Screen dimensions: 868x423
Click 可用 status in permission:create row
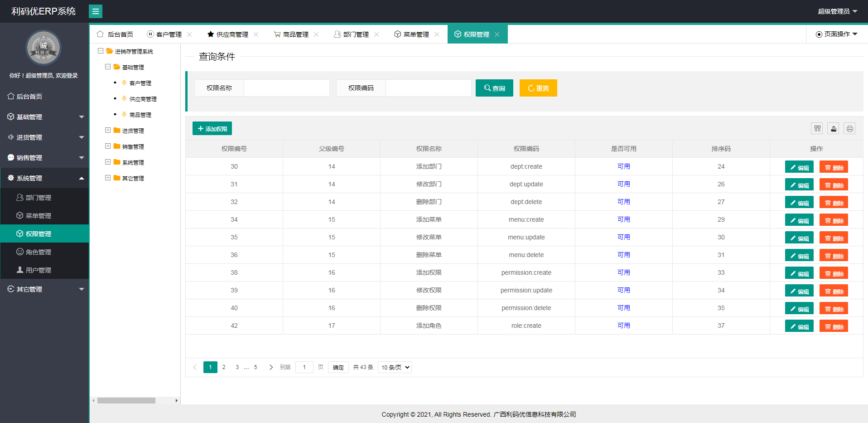coord(623,272)
